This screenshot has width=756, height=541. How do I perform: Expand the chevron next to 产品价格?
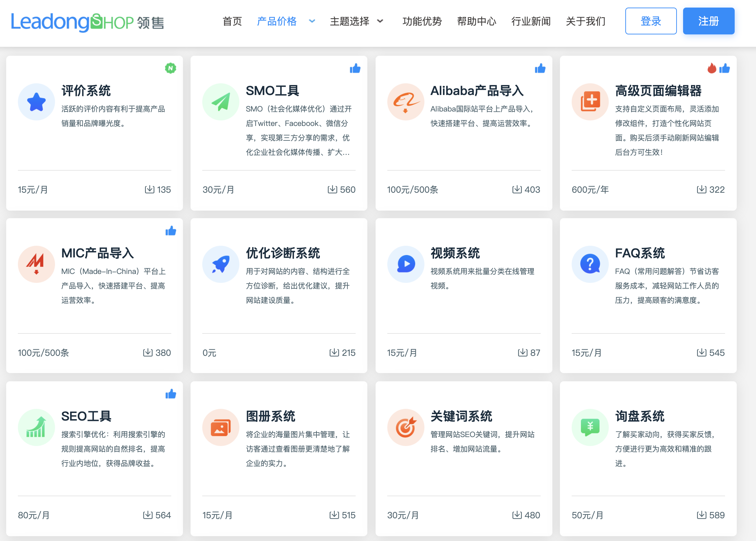(x=312, y=21)
